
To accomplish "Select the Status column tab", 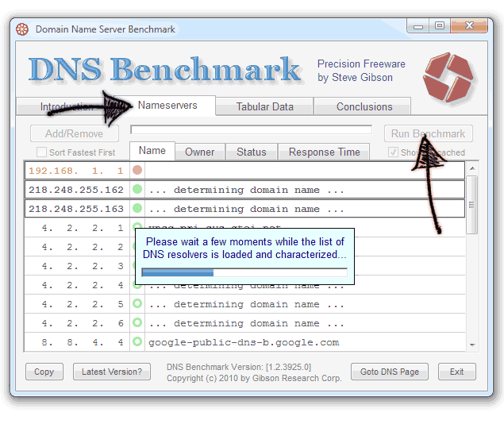I will tap(252, 152).
